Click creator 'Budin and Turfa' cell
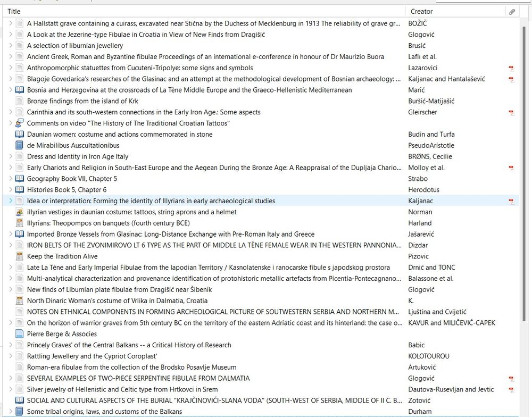 (431, 135)
